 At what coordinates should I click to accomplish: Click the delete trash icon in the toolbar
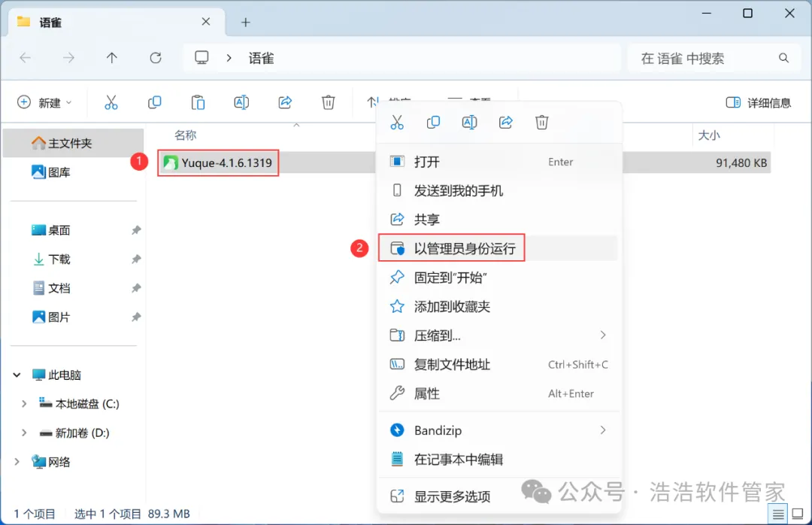pos(329,102)
